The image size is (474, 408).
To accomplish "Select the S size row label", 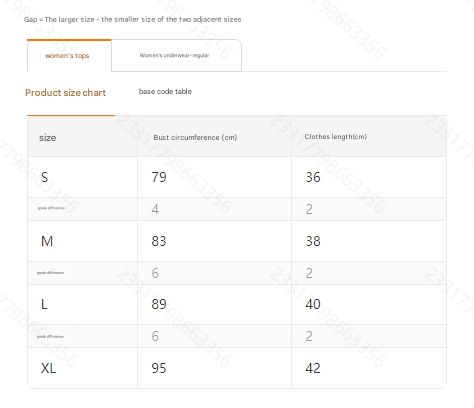I will click(44, 177).
